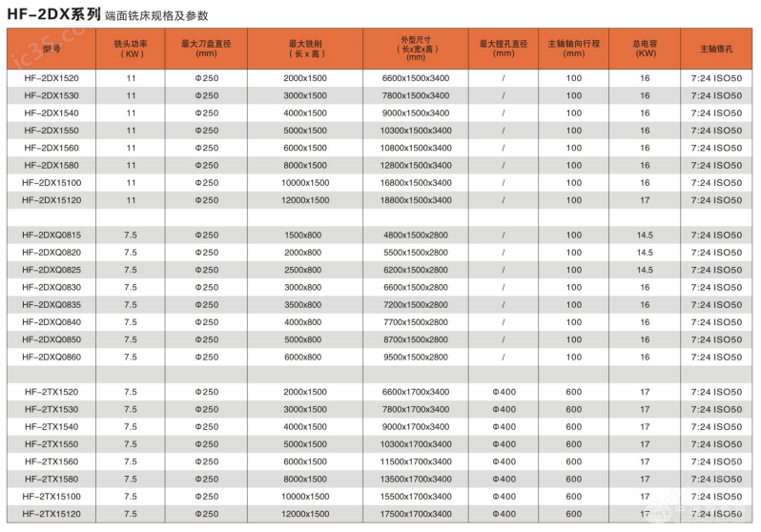Click Φ400 bore diameter in HF-2TX1520 row
761x532 pixels.
(x=504, y=392)
